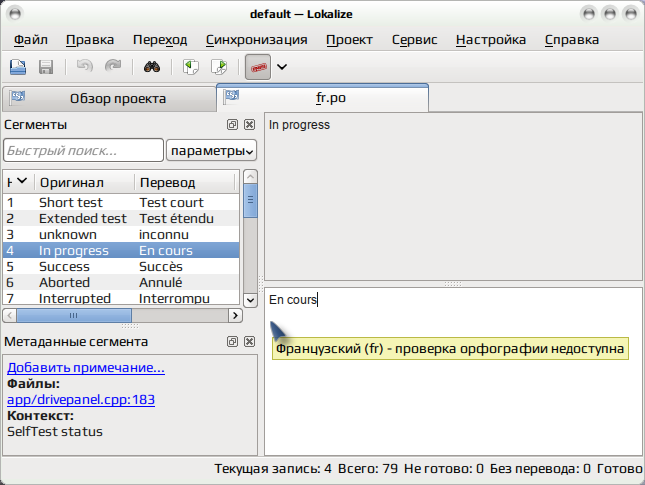Click the segment list scroll up arrow
The image size is (645, 485).
coord(251,176)
